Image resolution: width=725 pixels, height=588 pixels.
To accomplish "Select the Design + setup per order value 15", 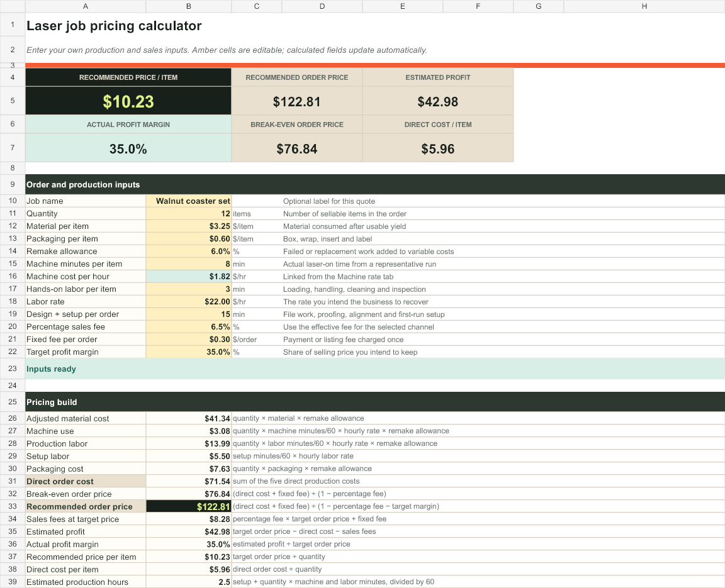I will point(189,314).
